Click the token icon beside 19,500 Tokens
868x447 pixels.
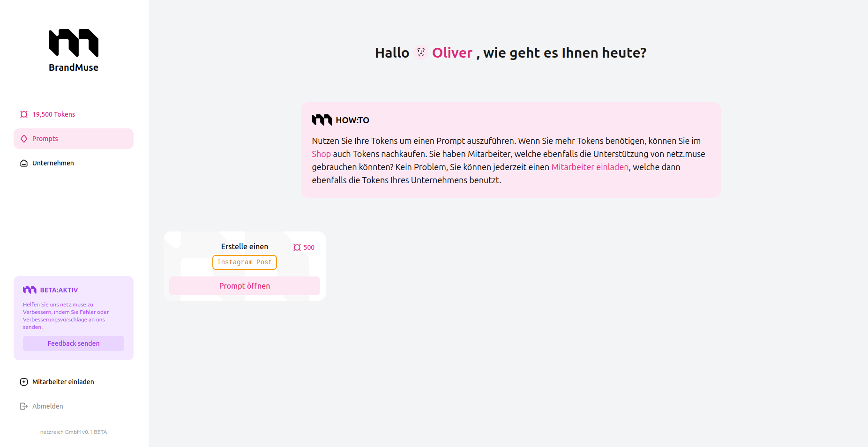click(x=24, y=114)
